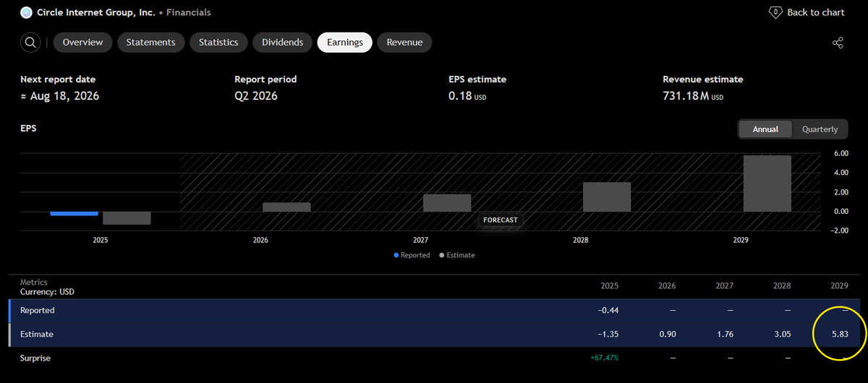Click the 6.00 y-axis label
The height and width of the screenshot is (383, 868).
click(x=841, y=154)
